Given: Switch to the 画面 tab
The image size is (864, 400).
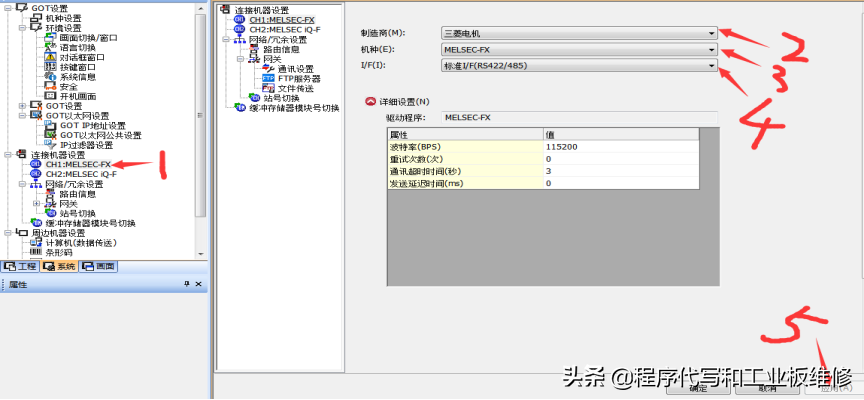Looking at the screenshot, I should 99,267.
